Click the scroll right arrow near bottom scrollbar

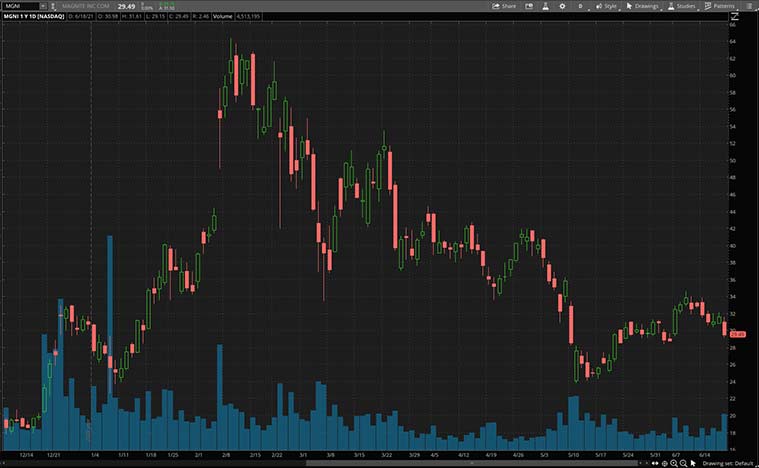coord(647,463)
